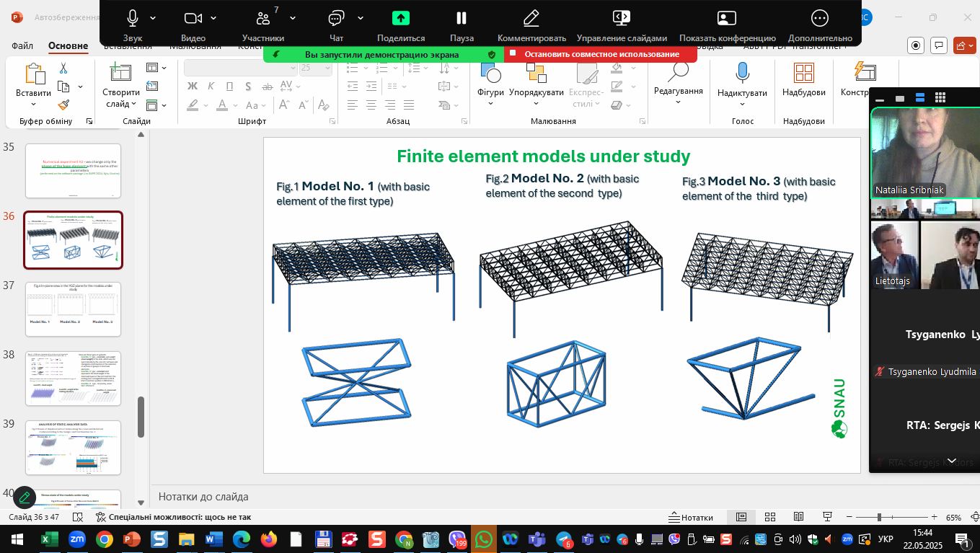This screenshot has width=980, height=553.
Task: Open slide layout dropdown in Слайди group
Action: pyautogui.click(x=156, y=68)
